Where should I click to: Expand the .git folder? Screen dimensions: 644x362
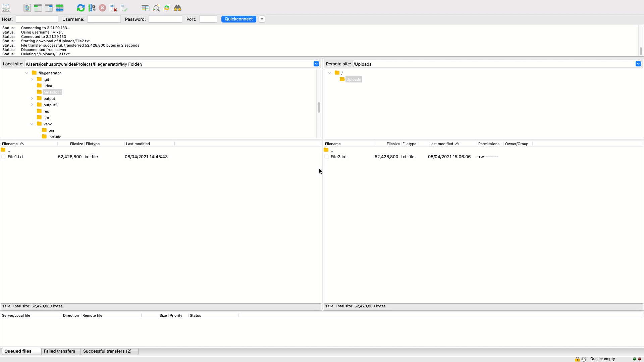32,79
